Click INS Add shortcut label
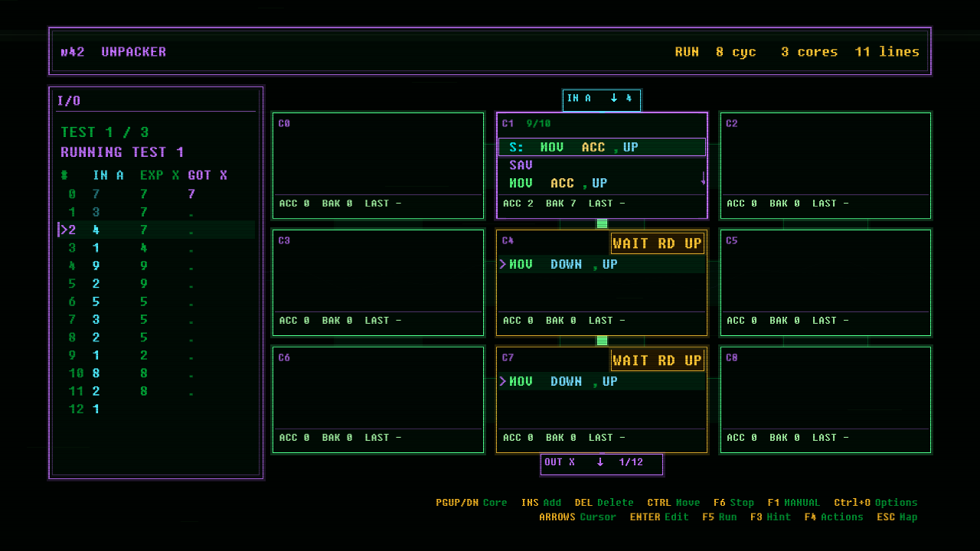The width and height of the screenshot is (980, 551). pos(541,503)
